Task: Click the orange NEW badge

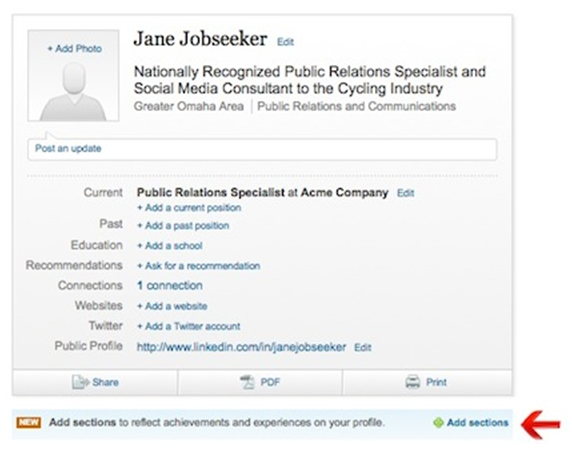Action: 28,422
